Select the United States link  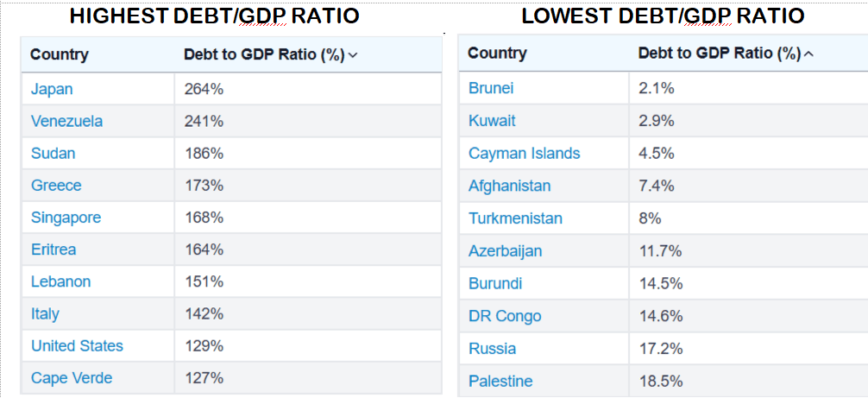pyautogui.click(x=77, y=346)
